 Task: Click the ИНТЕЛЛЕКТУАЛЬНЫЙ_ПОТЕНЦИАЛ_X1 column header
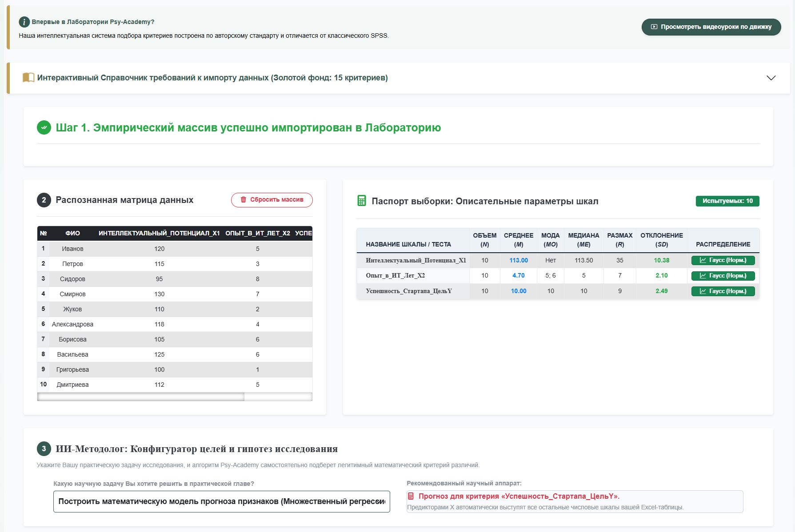tap(159, 233)
